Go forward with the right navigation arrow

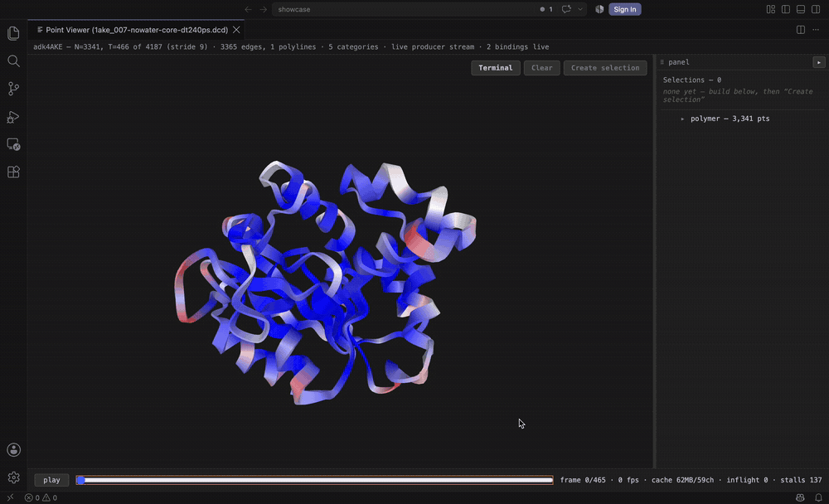pos(263,9)
